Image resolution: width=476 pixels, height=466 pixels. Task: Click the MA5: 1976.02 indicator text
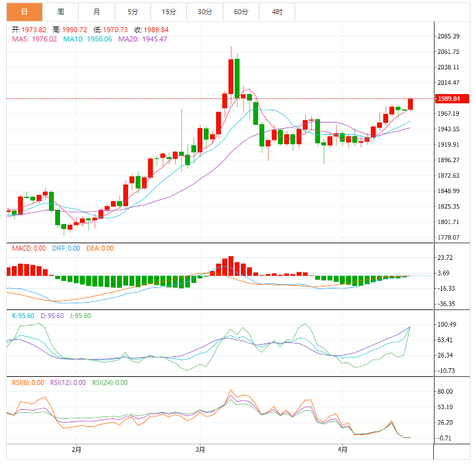pos(34,39)
